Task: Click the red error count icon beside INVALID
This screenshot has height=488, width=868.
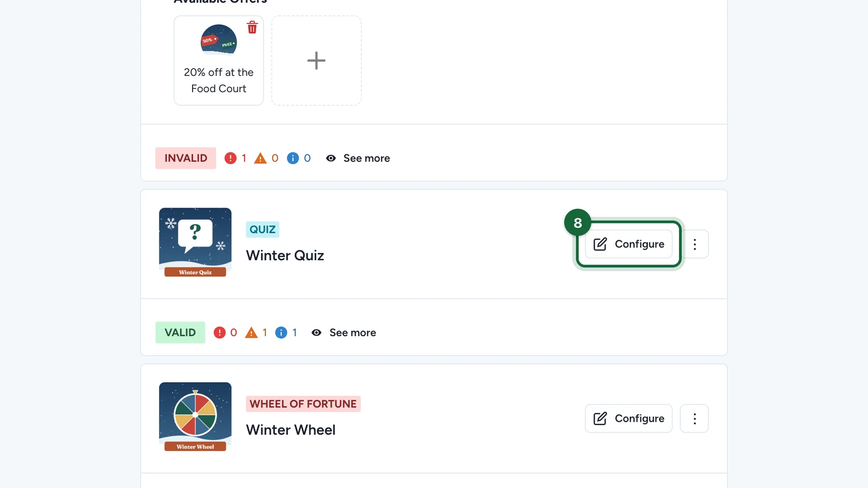Action: (231, 158)
